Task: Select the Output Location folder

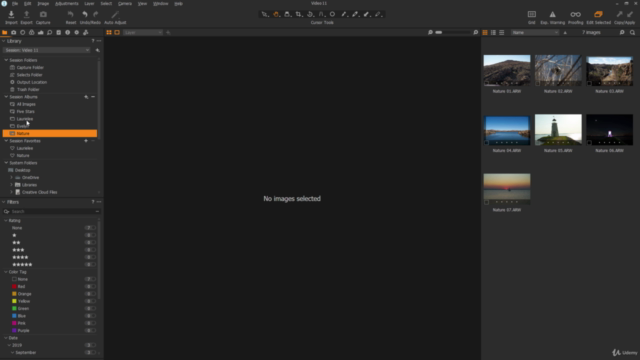Action: [31, 82]
